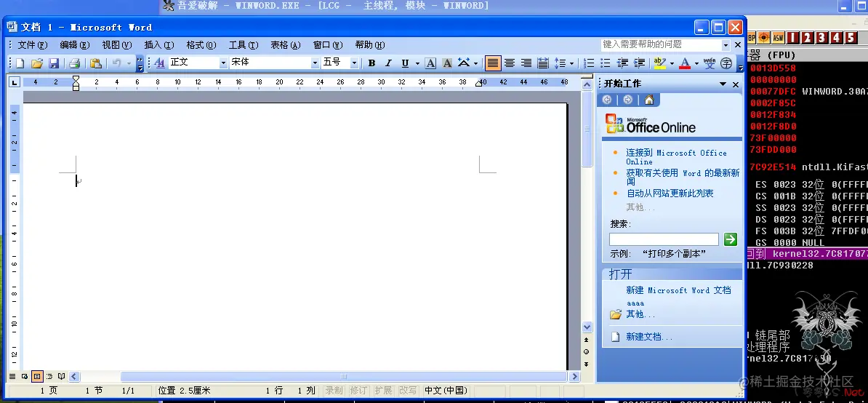Expand underline style dropdown arrow
This screenshot has height=403, width=868.
pos(417,64)
